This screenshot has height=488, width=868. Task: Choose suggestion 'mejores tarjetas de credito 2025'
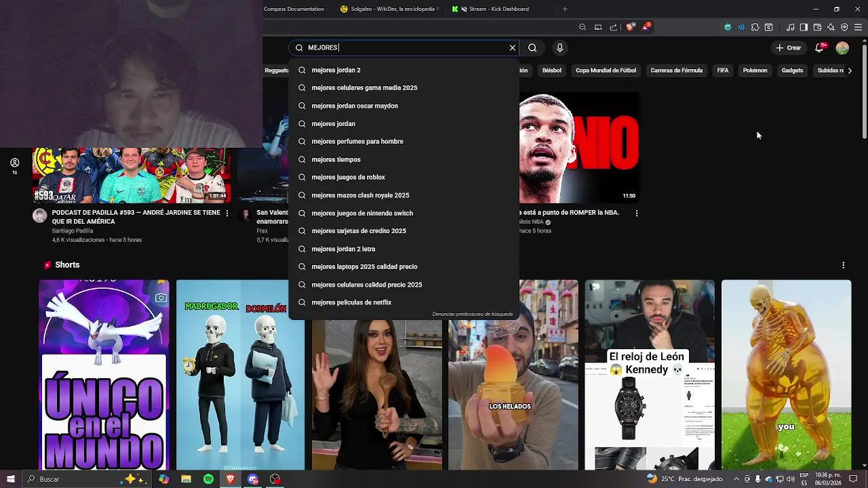point(404,230)
